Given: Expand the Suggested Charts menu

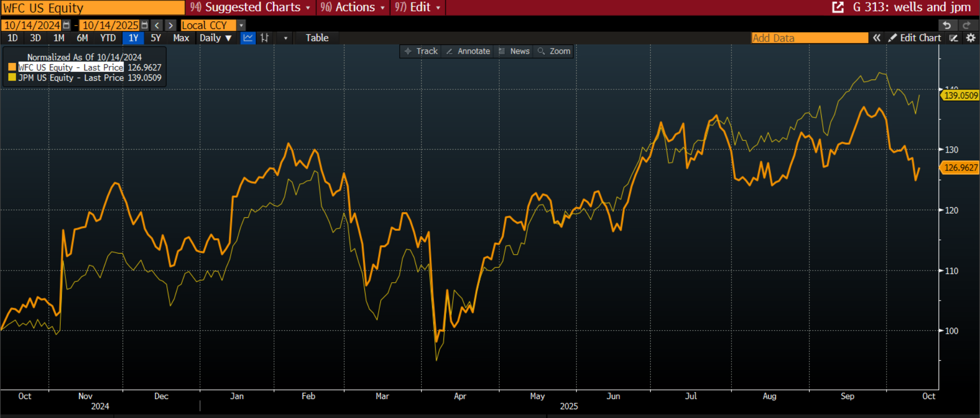Looking at the screenshot, I should tap(251, 7).
